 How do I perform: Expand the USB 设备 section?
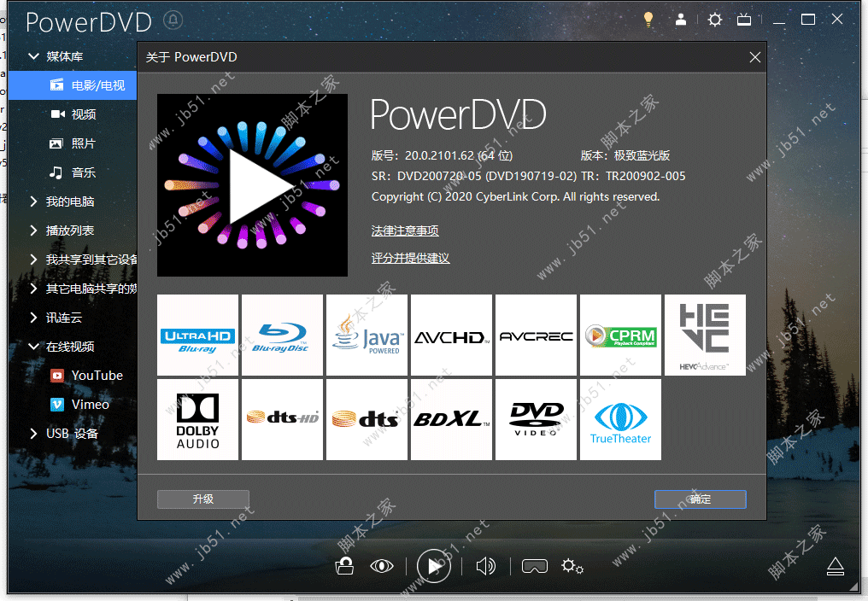pyautogui.click(x=34, y=434)
